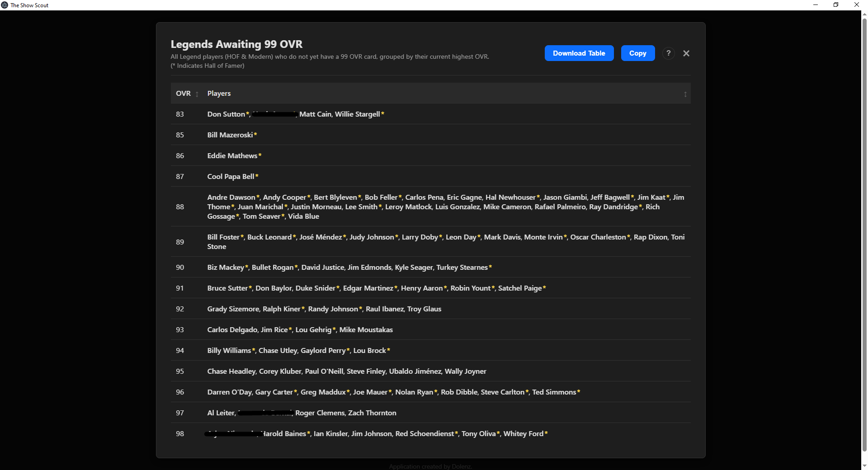Select the row starting with Chase Headley
This screenshot has height=470, width=868.
click(x=430, y=371)
